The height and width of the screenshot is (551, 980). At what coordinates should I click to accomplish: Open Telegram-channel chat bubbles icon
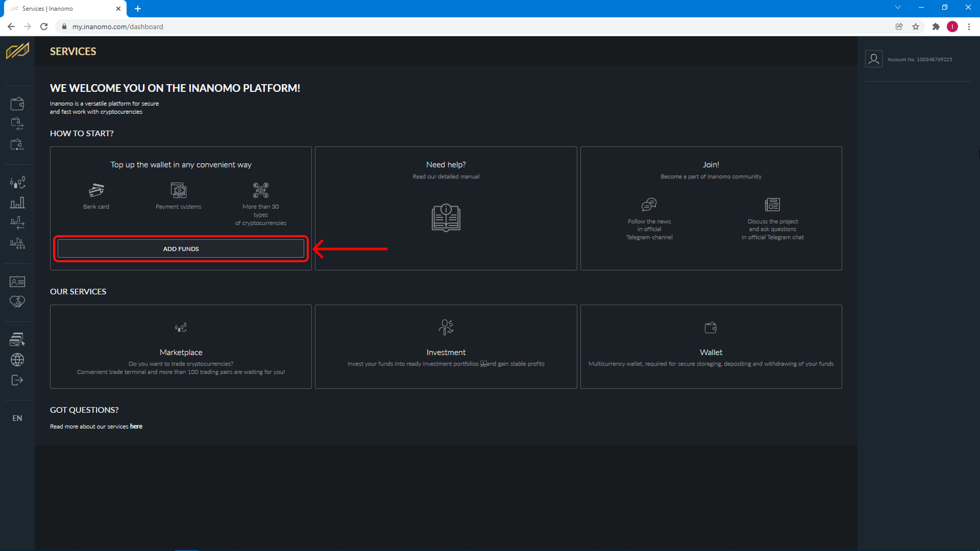pos(649,205)
